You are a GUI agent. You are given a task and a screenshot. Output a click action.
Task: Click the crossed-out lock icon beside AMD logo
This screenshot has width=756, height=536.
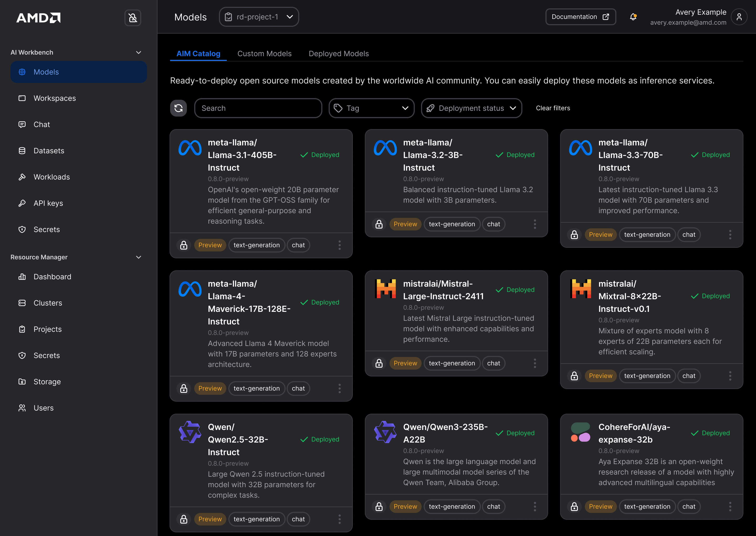coord(133,18)
